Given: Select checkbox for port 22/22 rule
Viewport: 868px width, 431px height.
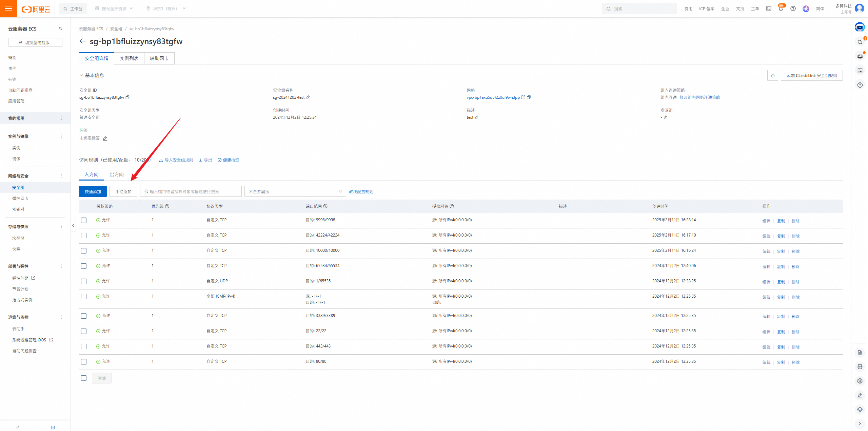Looking at the screenshot, I should pos(84,331).
